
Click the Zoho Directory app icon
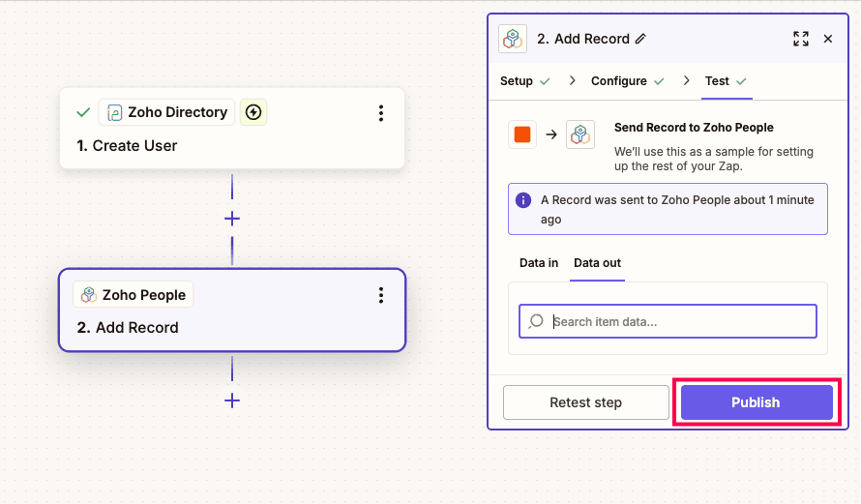click(x=115, y=112)
